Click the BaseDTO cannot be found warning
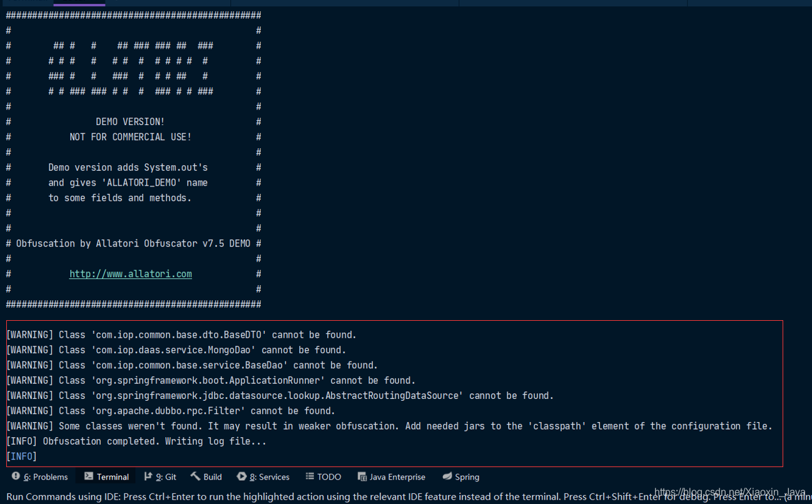The height and width of the screenshot is (504, 812). (181, 335)
